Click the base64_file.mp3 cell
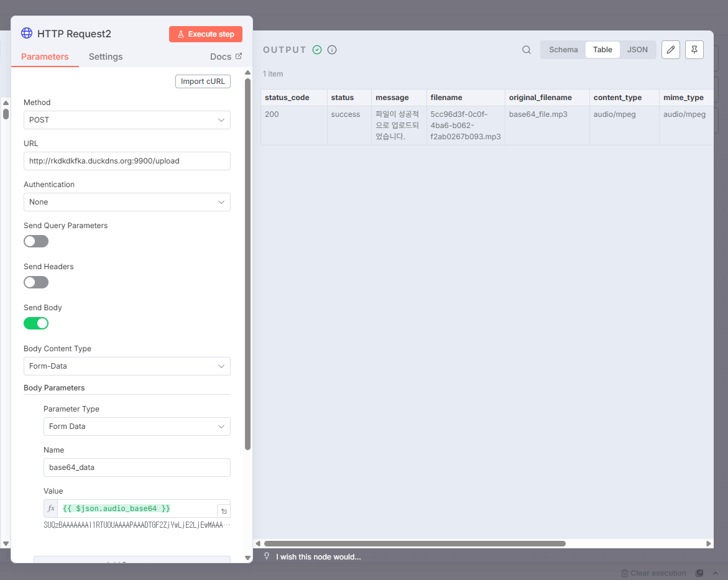The height and width of the screenshot is (580, 728). click(x=547, y=126)
